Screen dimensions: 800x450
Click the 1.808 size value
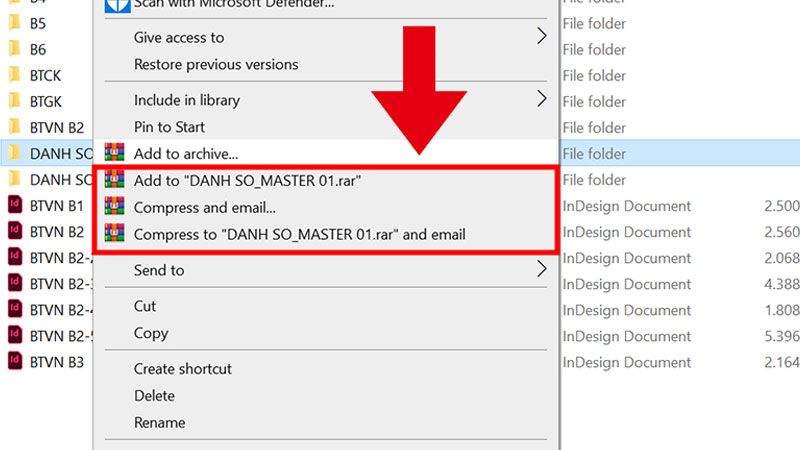pos(782,310)
